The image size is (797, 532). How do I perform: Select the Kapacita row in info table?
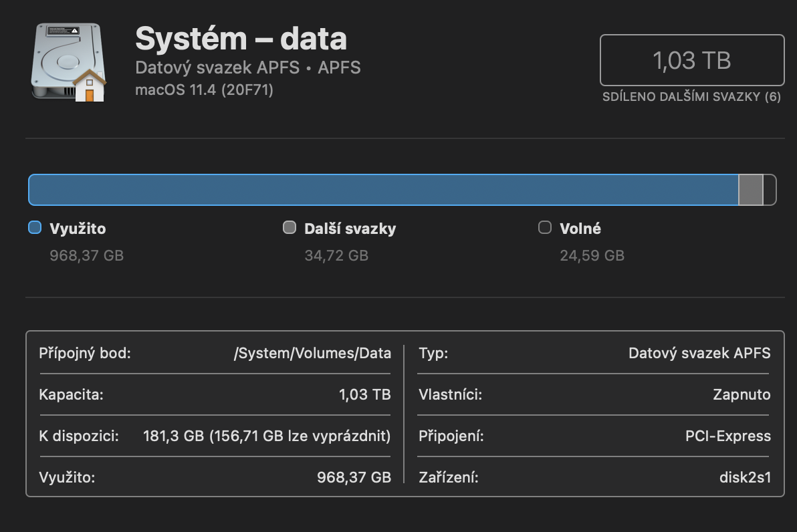pyautogui.click(x=215, y=394)
